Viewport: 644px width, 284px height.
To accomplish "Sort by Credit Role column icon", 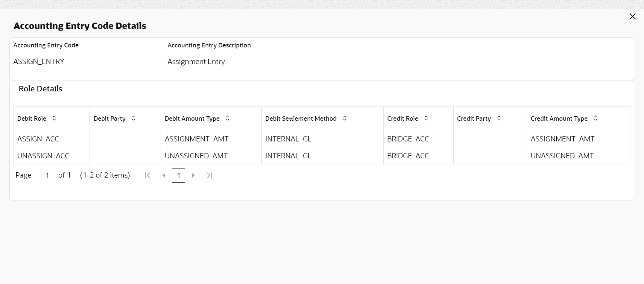I will tap(426, 118).
